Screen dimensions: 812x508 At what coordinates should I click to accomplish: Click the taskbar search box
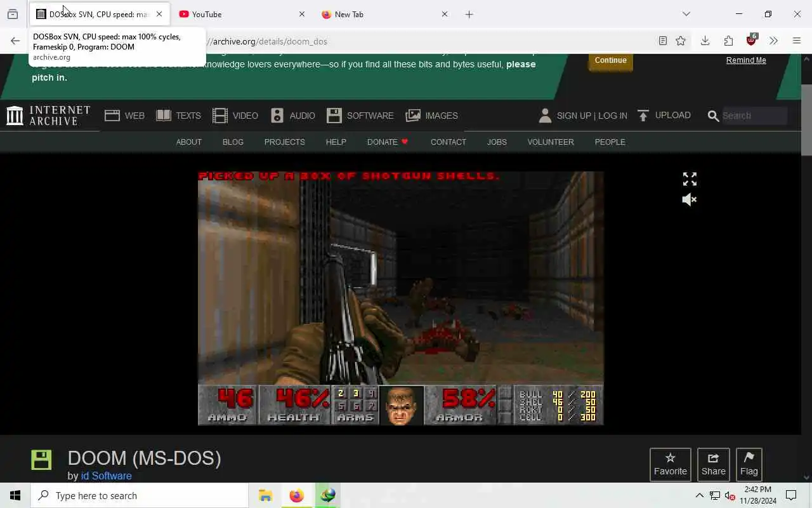(140, 495)
